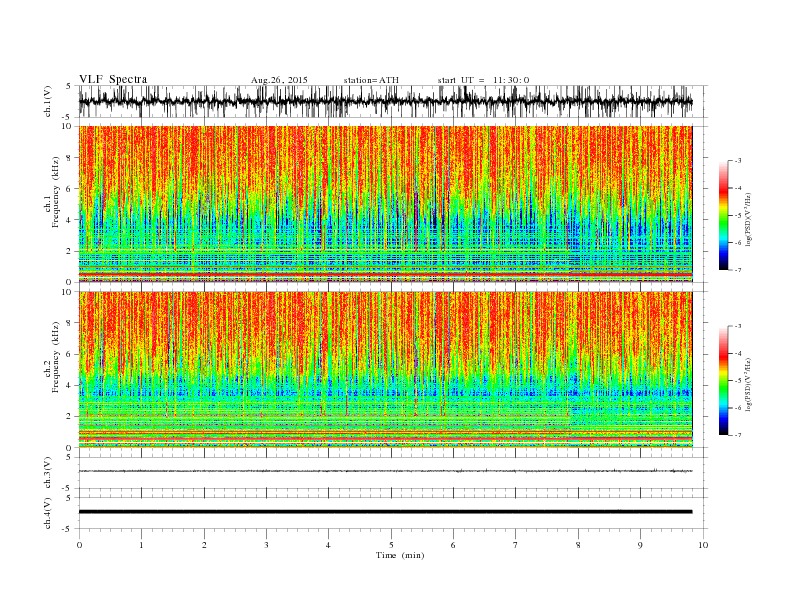Click the ch.1(V) waveform axis label
The height and width of the screenshot is (612, 792).
[48, 101]
